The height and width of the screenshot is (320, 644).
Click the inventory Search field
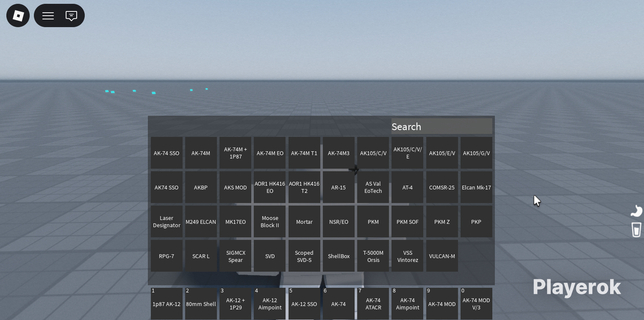[441, 127]
